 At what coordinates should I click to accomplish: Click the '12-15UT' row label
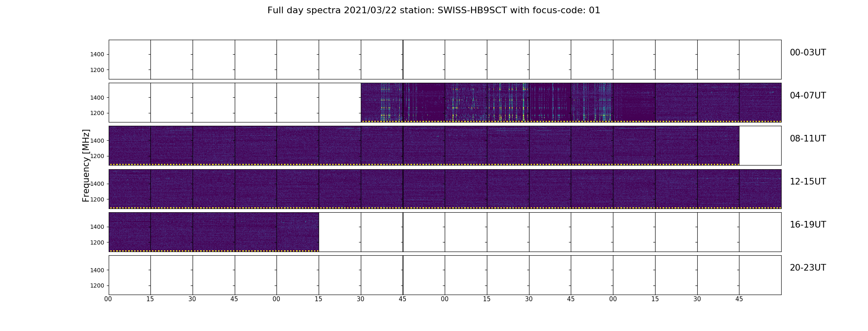(808, 182)
